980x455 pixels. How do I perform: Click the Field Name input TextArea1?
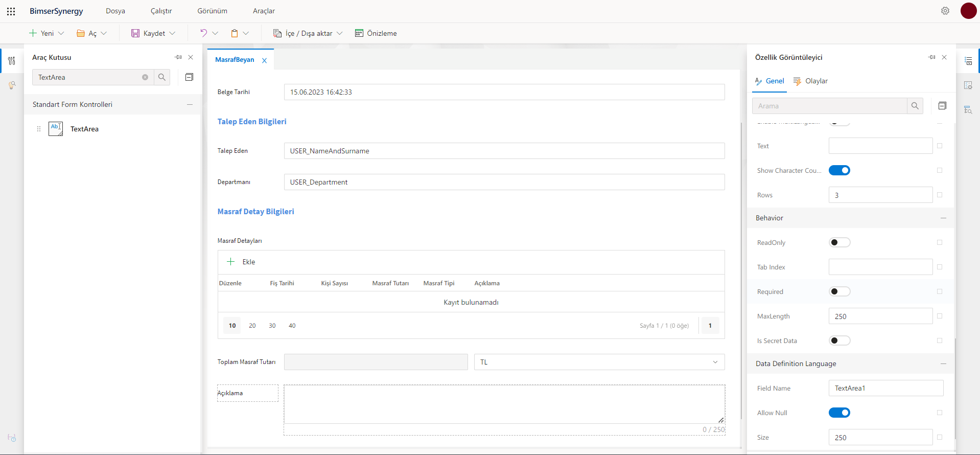[886, 388]
